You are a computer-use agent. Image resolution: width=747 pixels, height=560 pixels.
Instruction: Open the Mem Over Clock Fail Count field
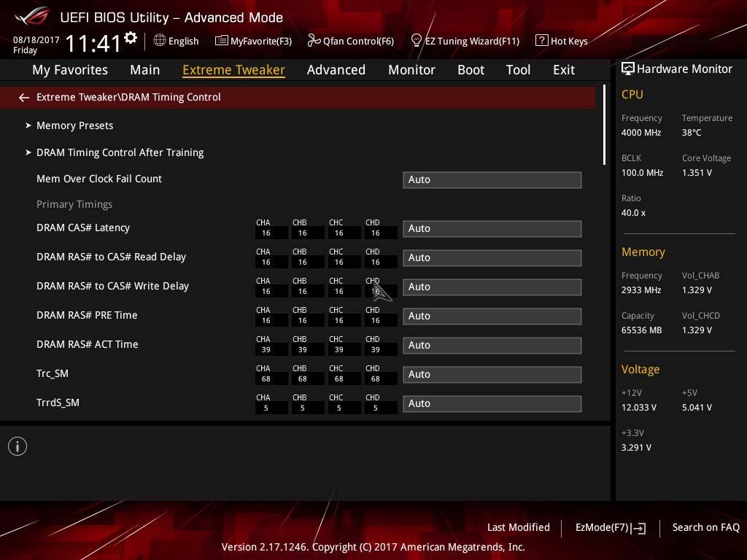[492, 180]
